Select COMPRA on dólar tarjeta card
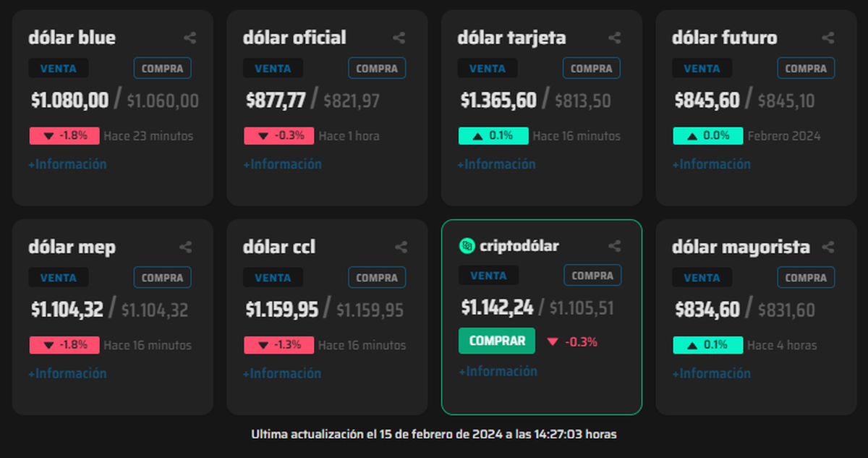This screenshot has height=458, width=868. coord(592,69)
